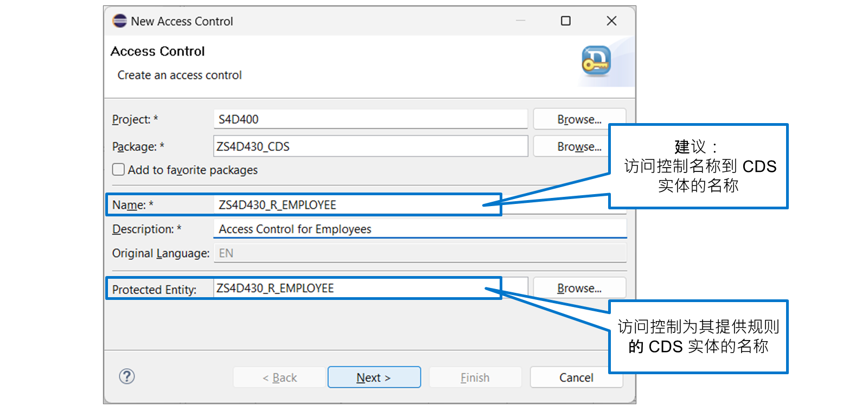Focus the Protected Entity input field
The height and width of the screenshot is (410, 868).
pos(358,288)
